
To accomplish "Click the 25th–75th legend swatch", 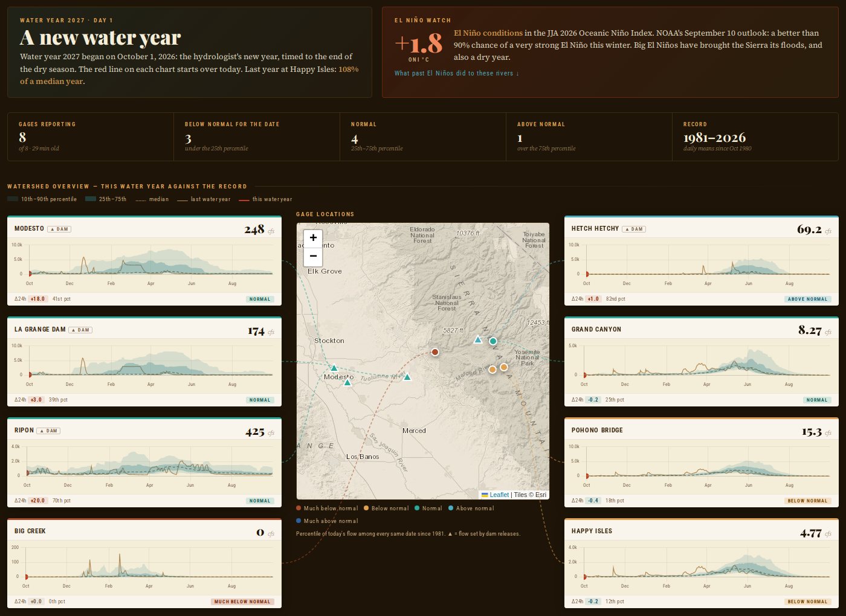I will pyautogui.click(x=91, y=199).
